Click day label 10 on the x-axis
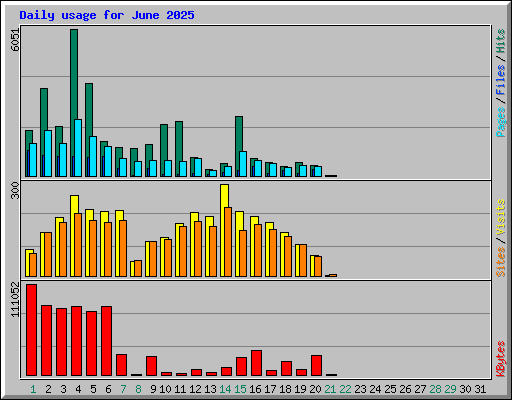The width and height of the screenshot is (512, 400). pyautogui.click(x=165, y=389)
